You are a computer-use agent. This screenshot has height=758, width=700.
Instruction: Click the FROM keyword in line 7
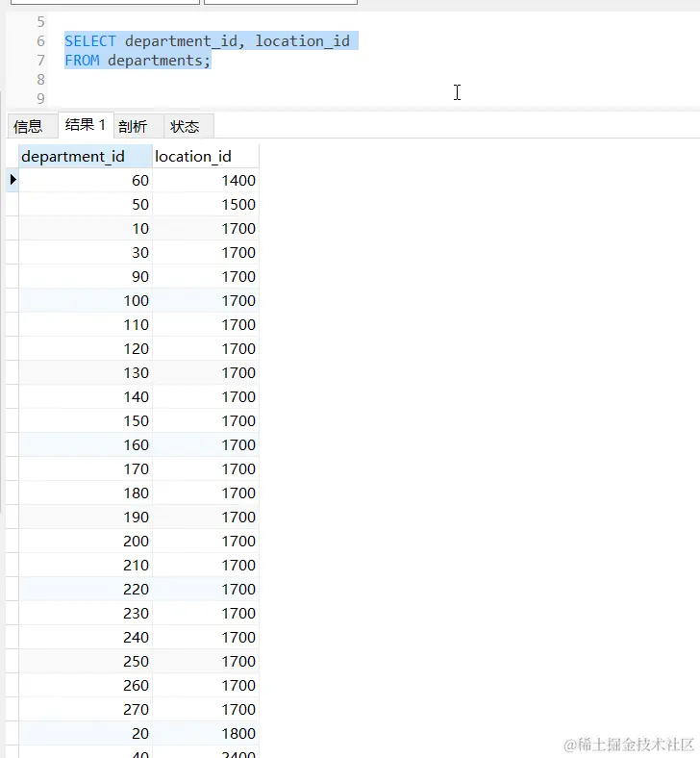pyautogui.click(x=82, y=61)
